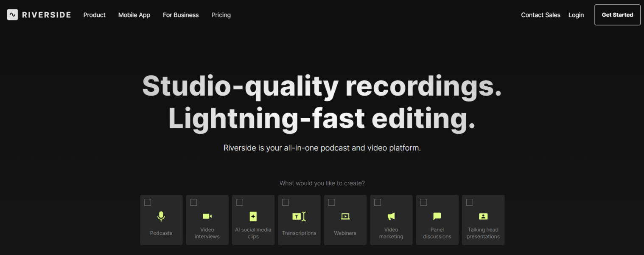Image resolution: width=644 pixels, height=255 pixels.
Task: Enable the Transcriptions checkbox
Action: (x=285, y=202)
